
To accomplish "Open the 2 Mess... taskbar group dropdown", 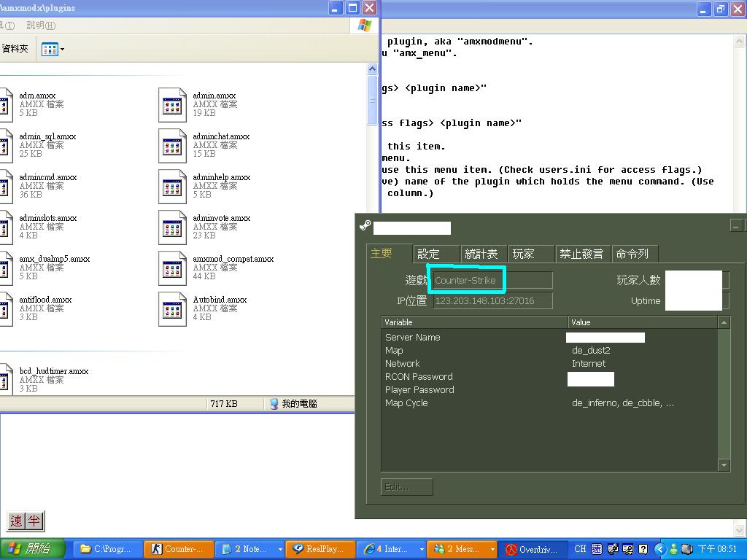I will [492, 550].
